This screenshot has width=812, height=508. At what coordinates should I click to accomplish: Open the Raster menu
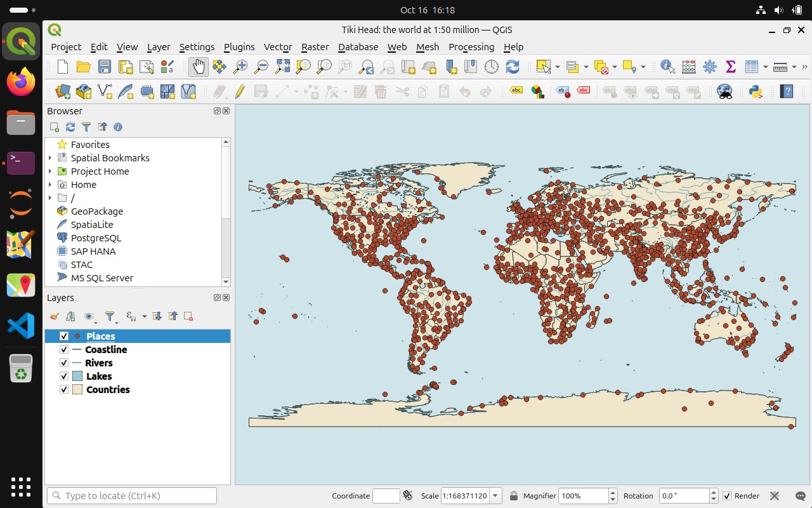tap(315, 47)
